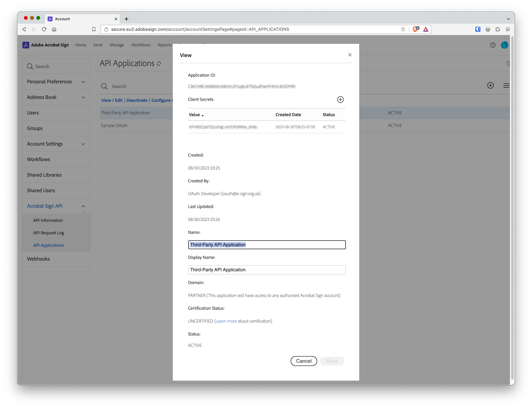This screenshot has height=408, width=532.
Task: Sort client secrets by Value column
Action: click(x=196, y=115)
